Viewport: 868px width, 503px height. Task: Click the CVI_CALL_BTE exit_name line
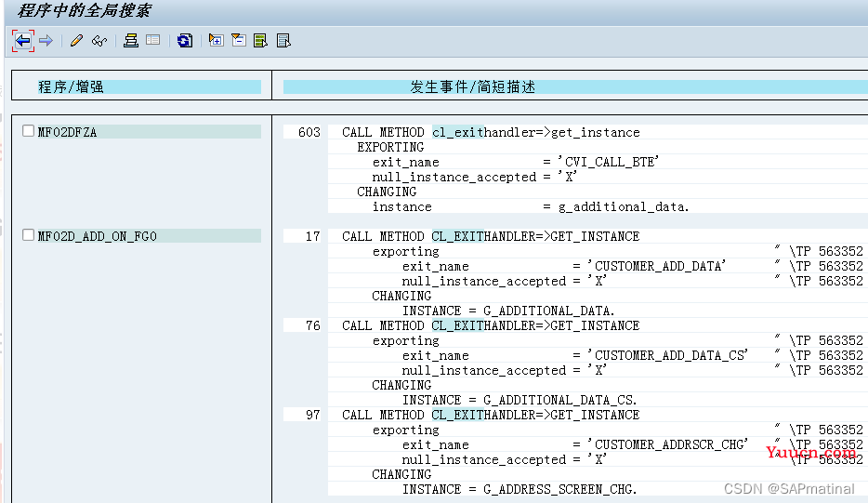516,162
